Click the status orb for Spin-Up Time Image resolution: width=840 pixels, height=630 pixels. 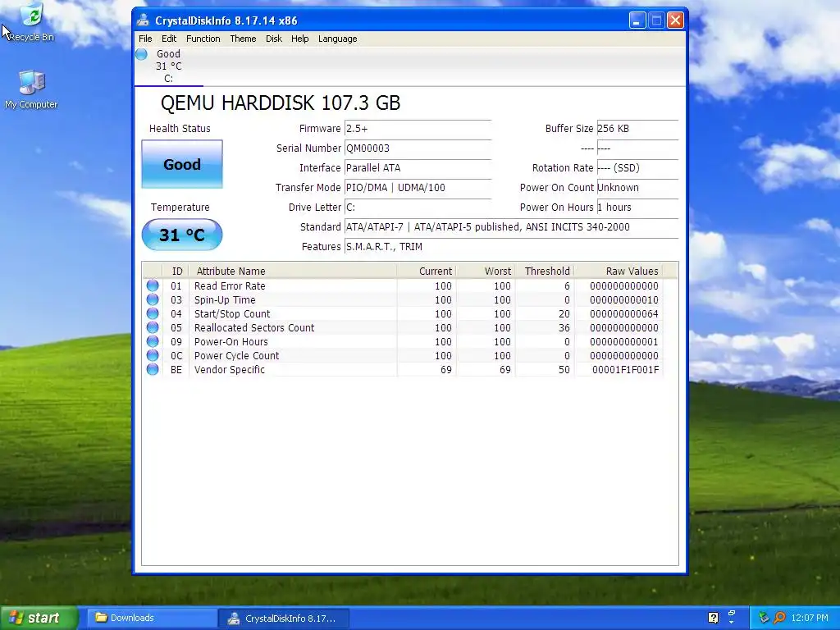point(153,299)
